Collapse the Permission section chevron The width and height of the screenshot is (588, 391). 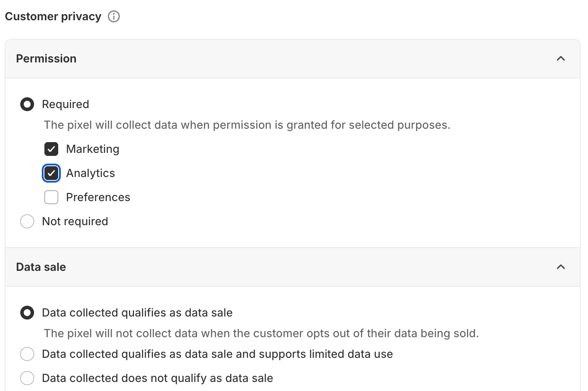pyautogui.click(x=560, y=59)
